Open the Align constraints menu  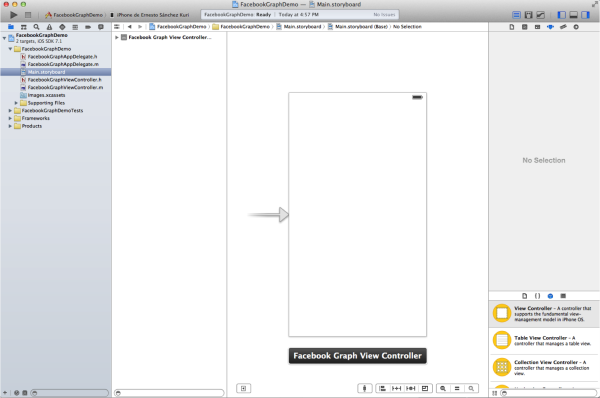coord(382,388)
